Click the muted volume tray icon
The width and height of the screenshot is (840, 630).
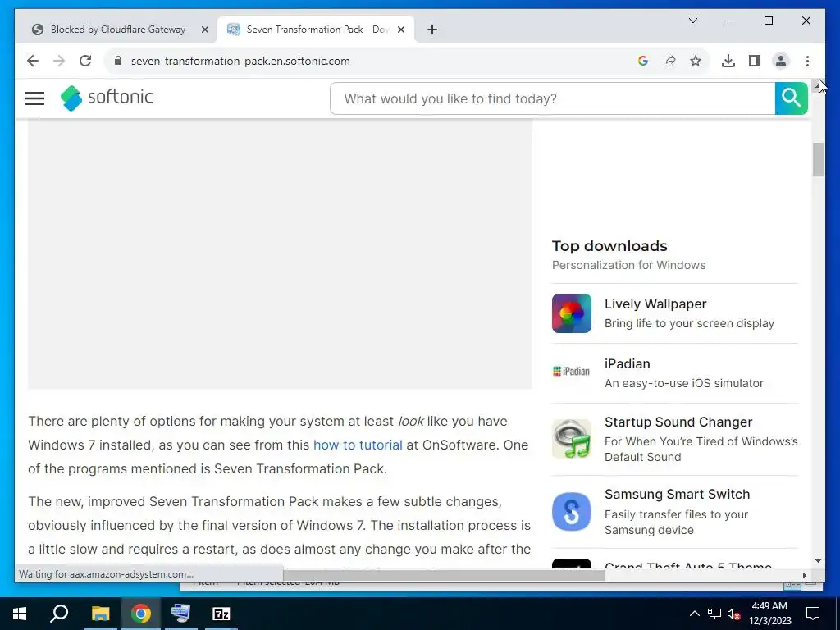tap(734, 614)
